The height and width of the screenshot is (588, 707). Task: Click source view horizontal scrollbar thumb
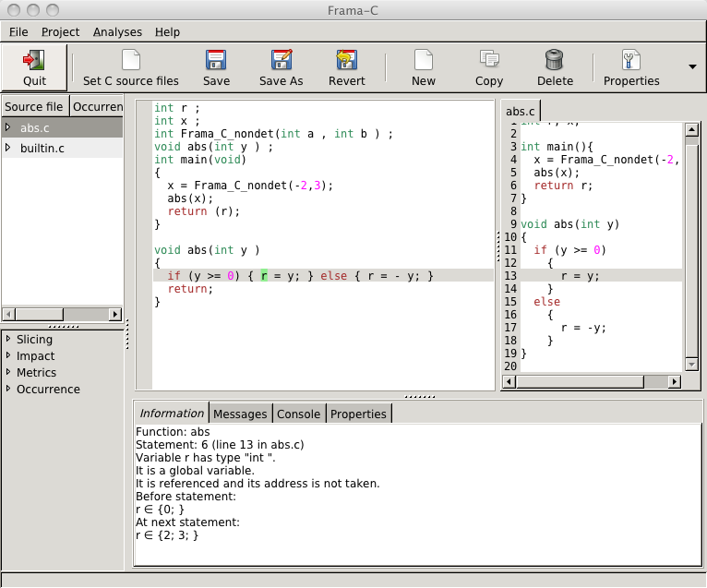tap(581, 381)
